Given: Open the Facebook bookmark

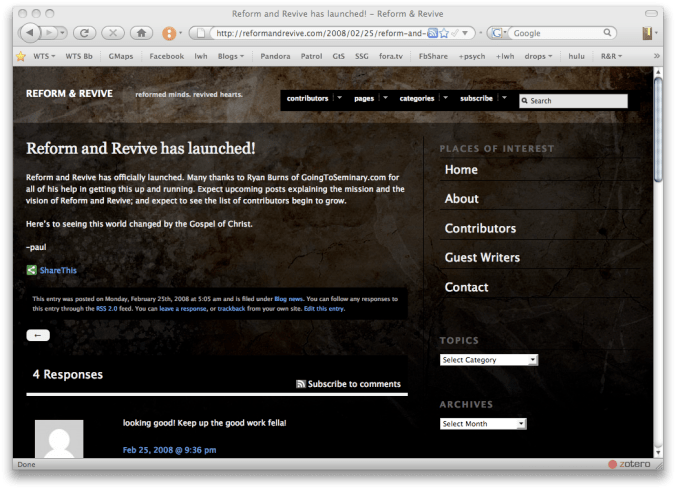Looking at the screenshot, I should point(167,56).
